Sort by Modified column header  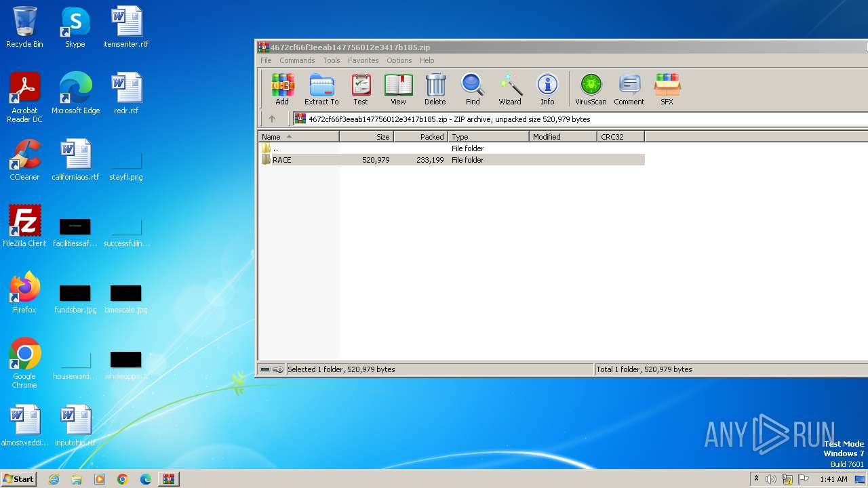564,136
